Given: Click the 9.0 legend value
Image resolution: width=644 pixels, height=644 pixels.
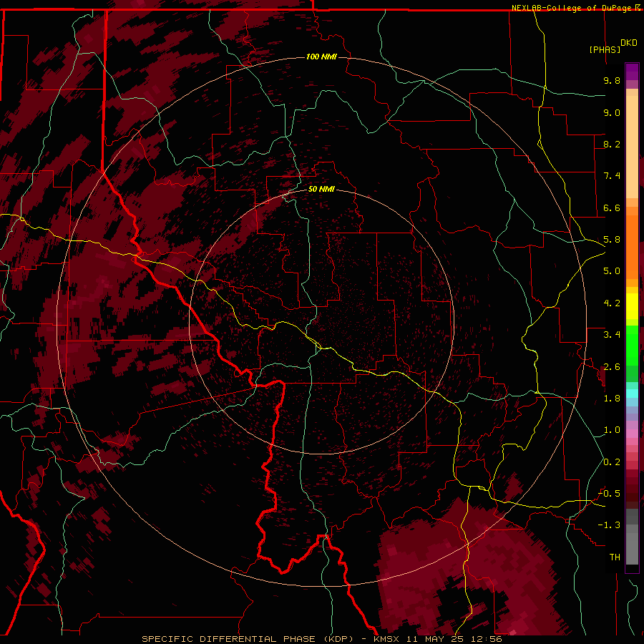Looking at the screenshot, I should [x=612, y=112].
